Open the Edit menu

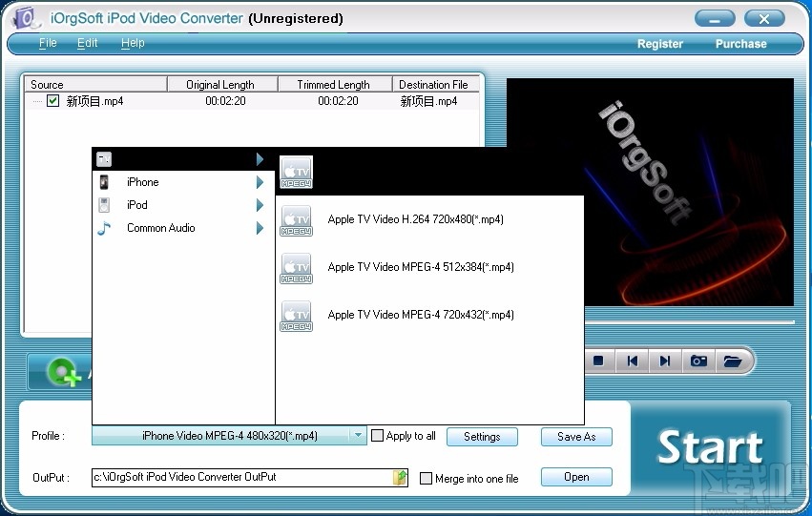87,43
